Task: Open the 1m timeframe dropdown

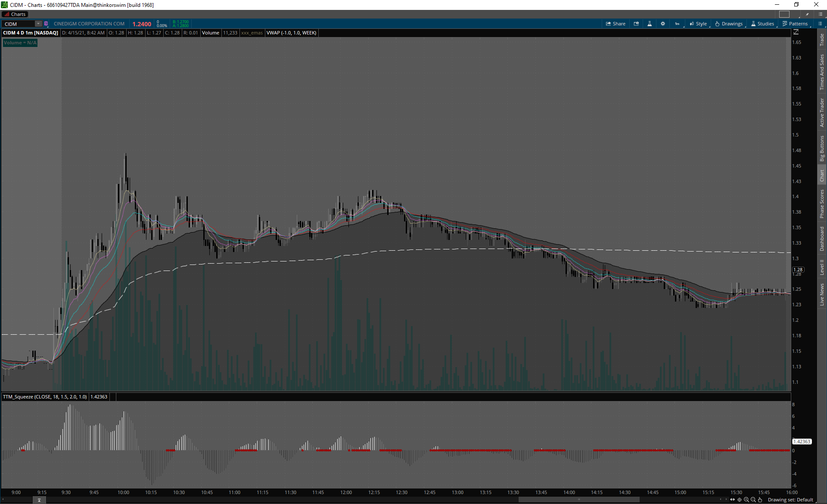Action: point(678,24)
